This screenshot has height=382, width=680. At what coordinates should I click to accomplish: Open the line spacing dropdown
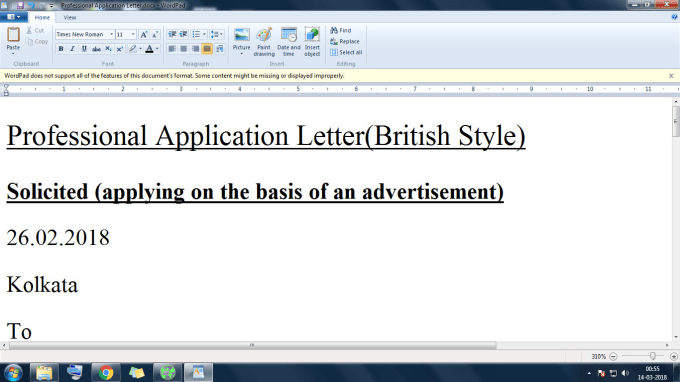pyautogui.click(x=216, y=34)
